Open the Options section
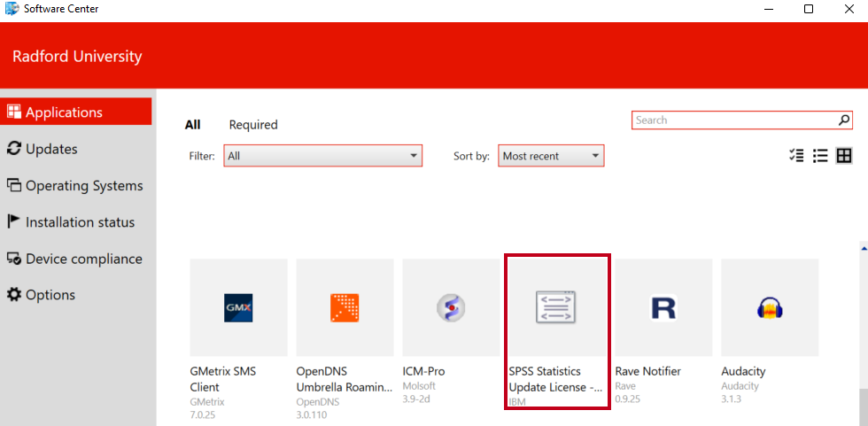The width and height of the screenshot is (868, 426). [41, 295]
